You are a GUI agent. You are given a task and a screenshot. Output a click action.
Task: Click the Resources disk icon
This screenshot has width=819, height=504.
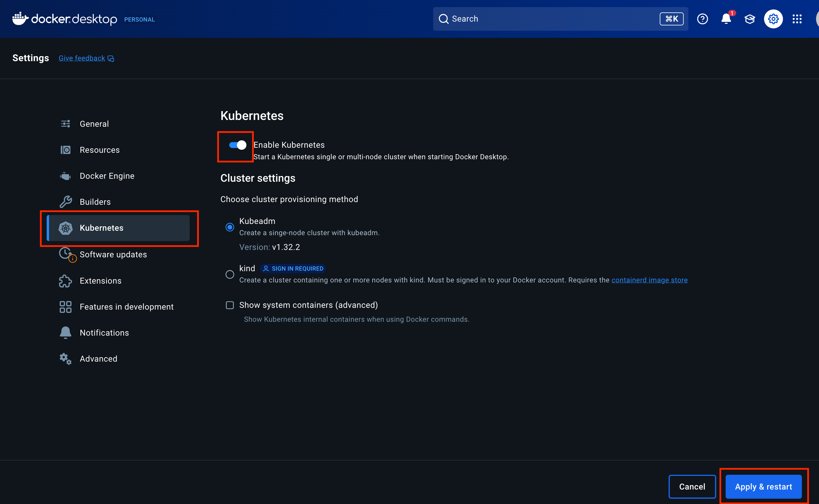tap(65, 150)
